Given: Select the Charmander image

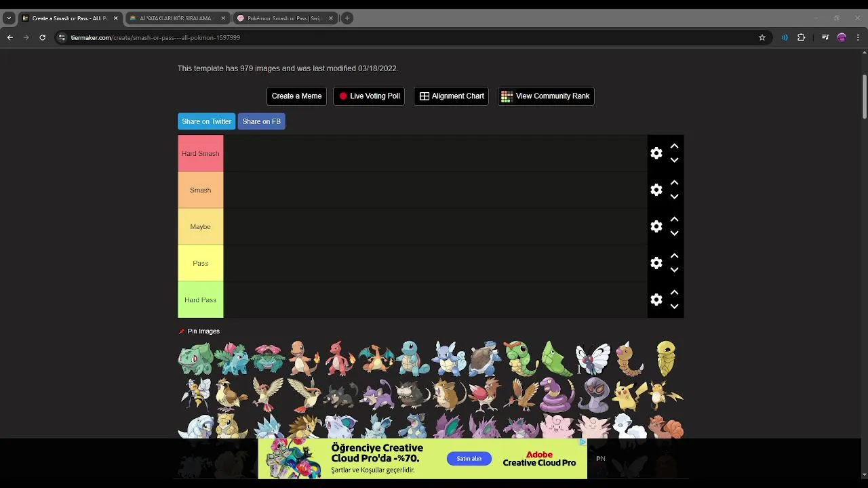Looking at the screenshot, I should coord(304,359).
